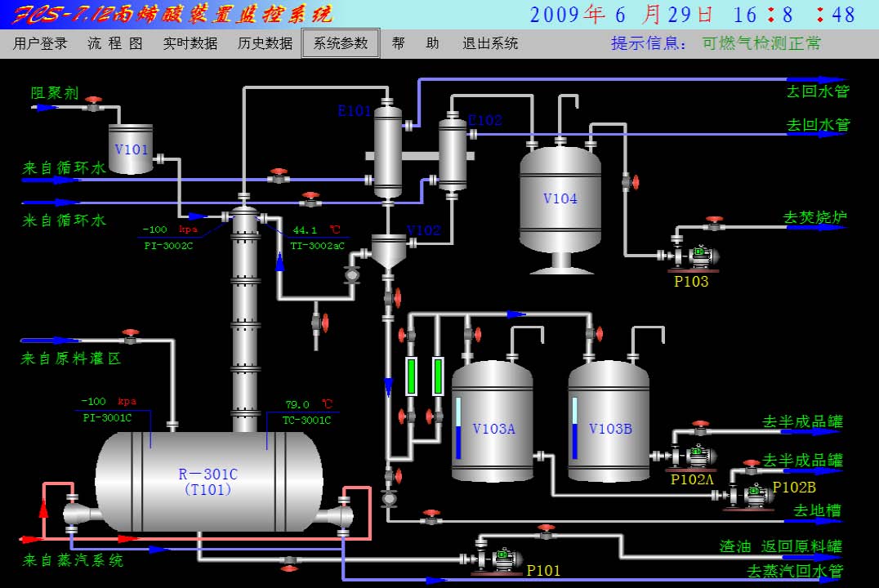Click the left steam heater on reactor
Viewport: 879px width, 588px height.
(83, 514)
